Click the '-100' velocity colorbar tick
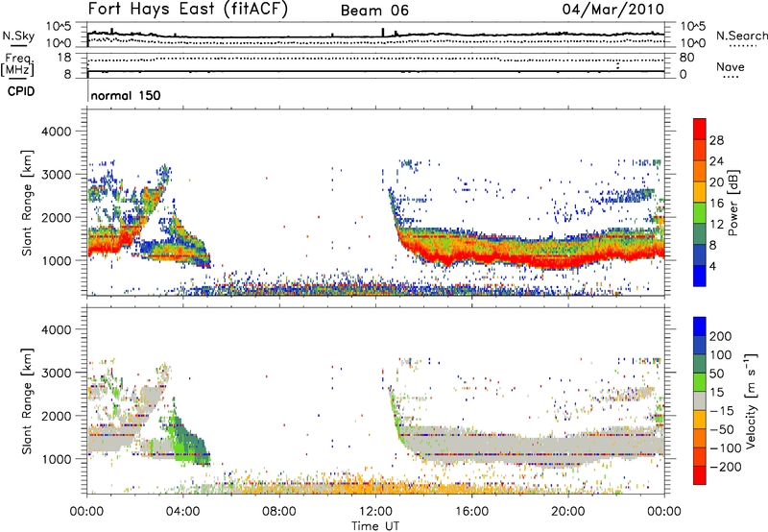Screen dimensions: 768x532 click(725, 448)
